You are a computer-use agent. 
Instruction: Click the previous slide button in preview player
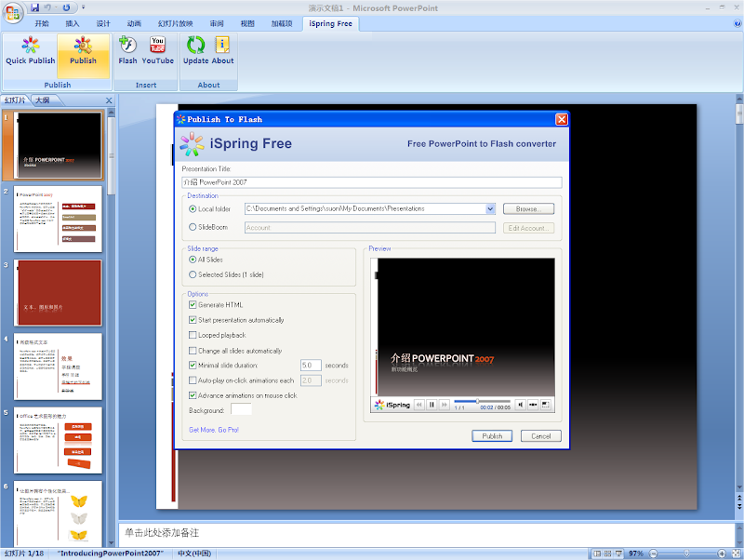pos(419,405)
